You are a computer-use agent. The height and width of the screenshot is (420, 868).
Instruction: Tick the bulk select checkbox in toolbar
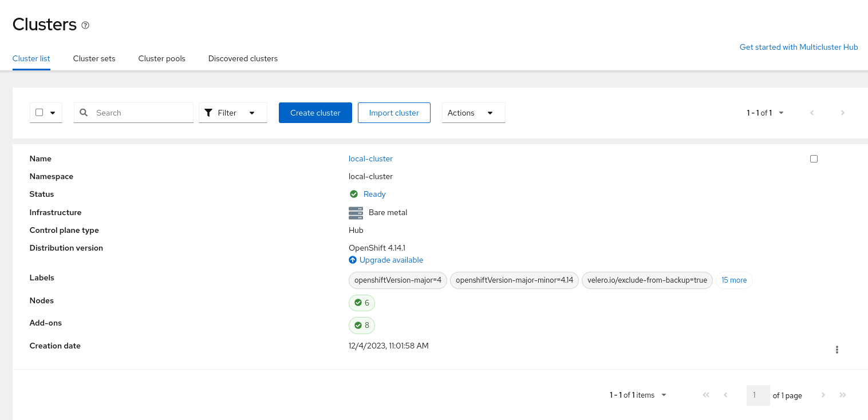coord(40,112)
